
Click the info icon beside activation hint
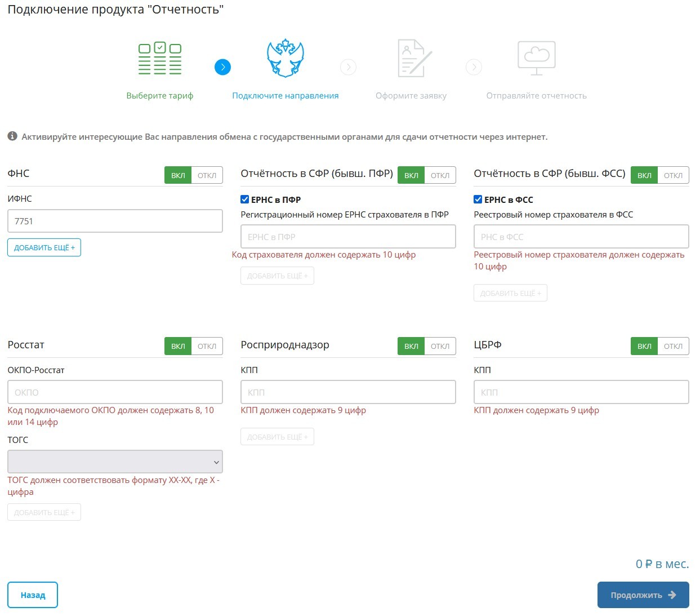click(12, 136)
